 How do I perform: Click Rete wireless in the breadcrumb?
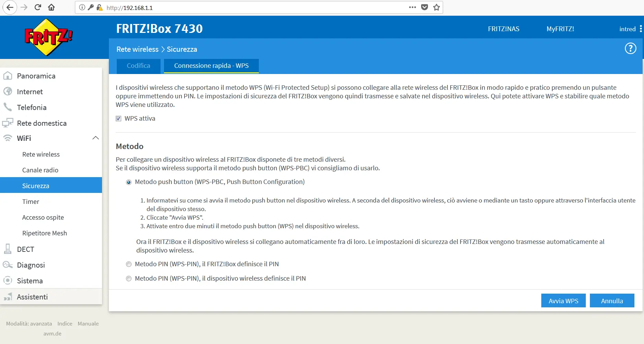coord(137,49)
